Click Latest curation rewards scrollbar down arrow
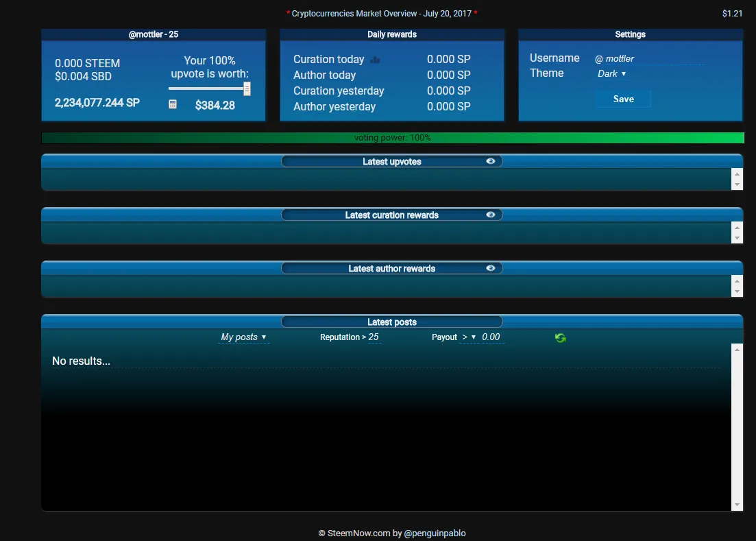The width and height of the screenshot is (756, 541). [737, 238]
